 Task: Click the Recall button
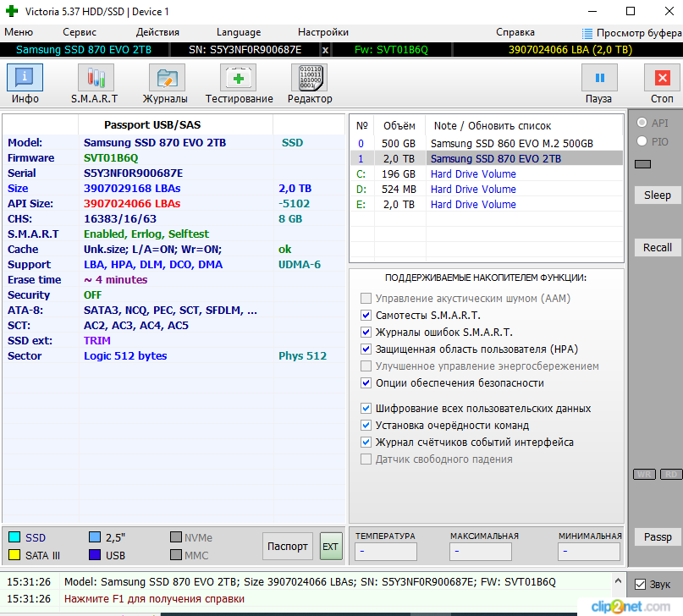click(658, 247)
